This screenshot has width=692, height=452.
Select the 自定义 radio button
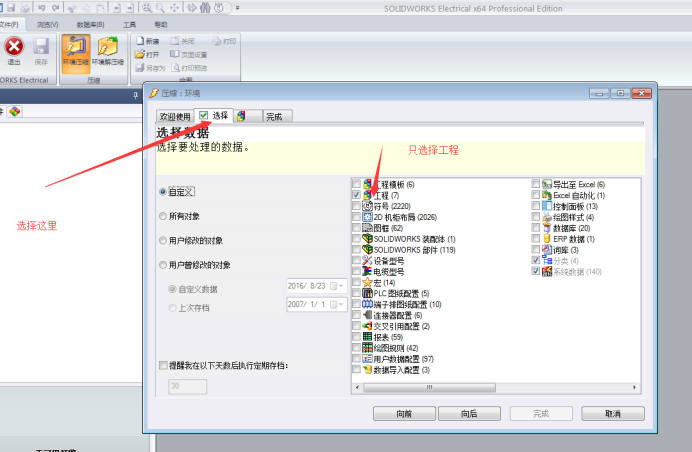click(163, 192)
